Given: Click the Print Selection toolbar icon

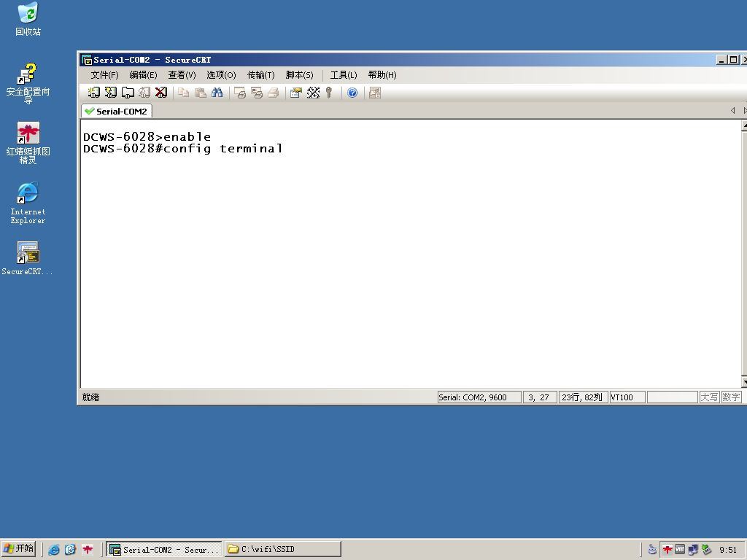Looking at the screenshot, I should 257,93.
